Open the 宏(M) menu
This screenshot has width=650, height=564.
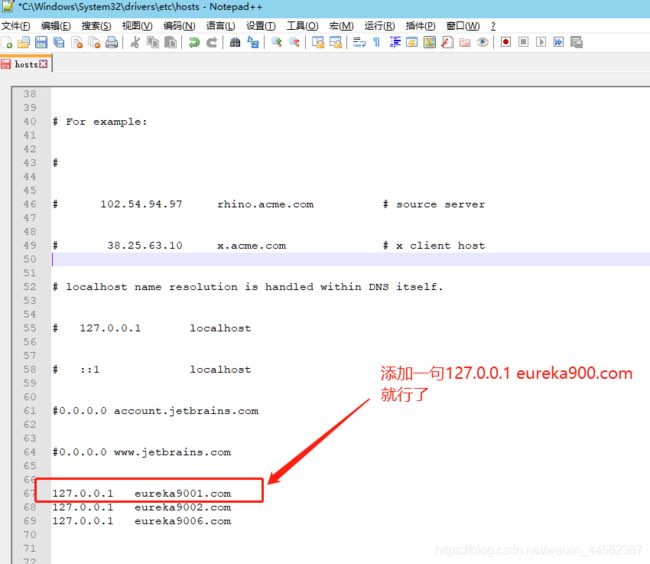[342, 26]
